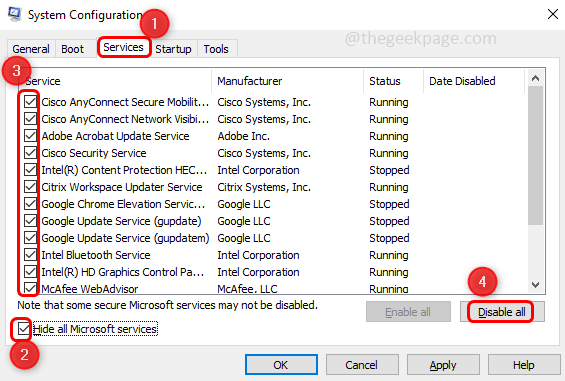Click the Enable all button
The image size is (565, 381).
[408, 312]
